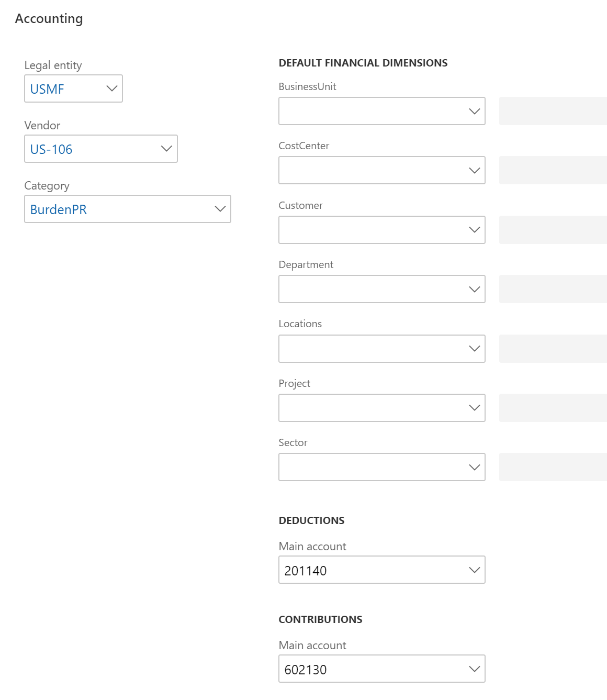Expand the Sector dropdown arrow
Screen dimensions: 607x700
pyautogui.click(x=474, y=467)
